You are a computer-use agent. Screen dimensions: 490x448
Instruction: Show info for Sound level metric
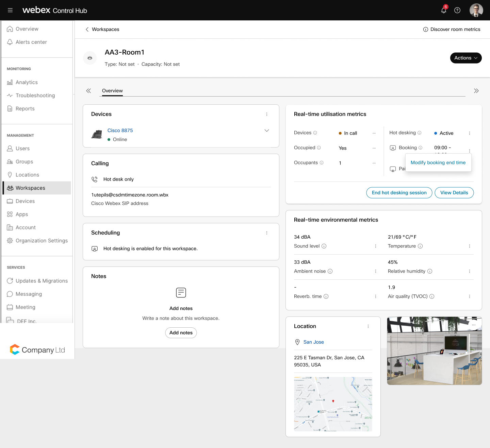324,246
